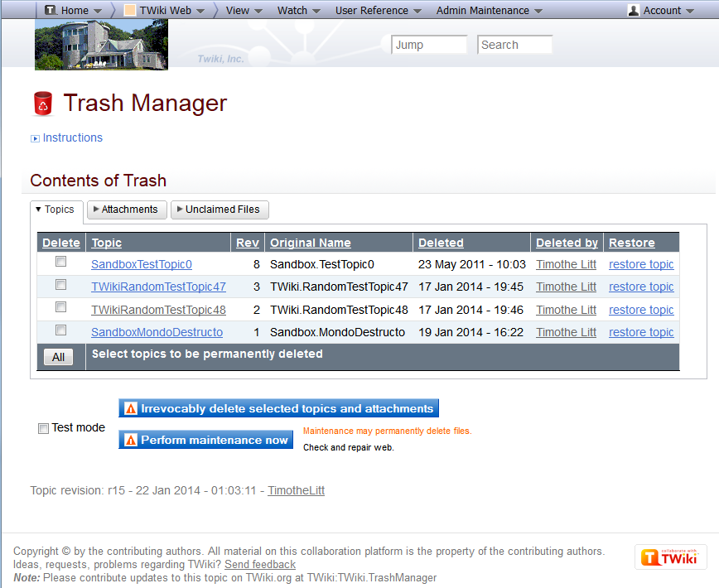719x588 pixels.
Task: Sort table by Deleted column header
Action: (441, 243)
